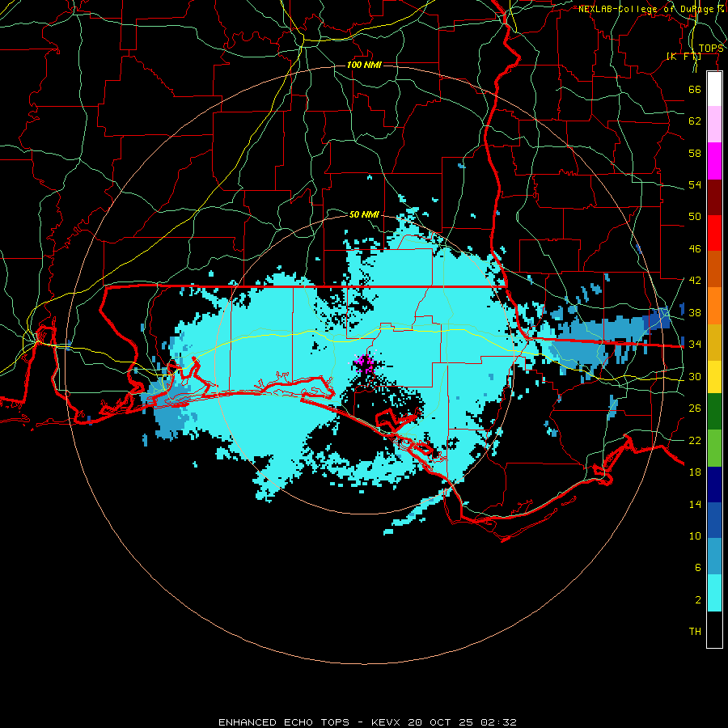Click the '54' legend value

[x=695, y=184]
